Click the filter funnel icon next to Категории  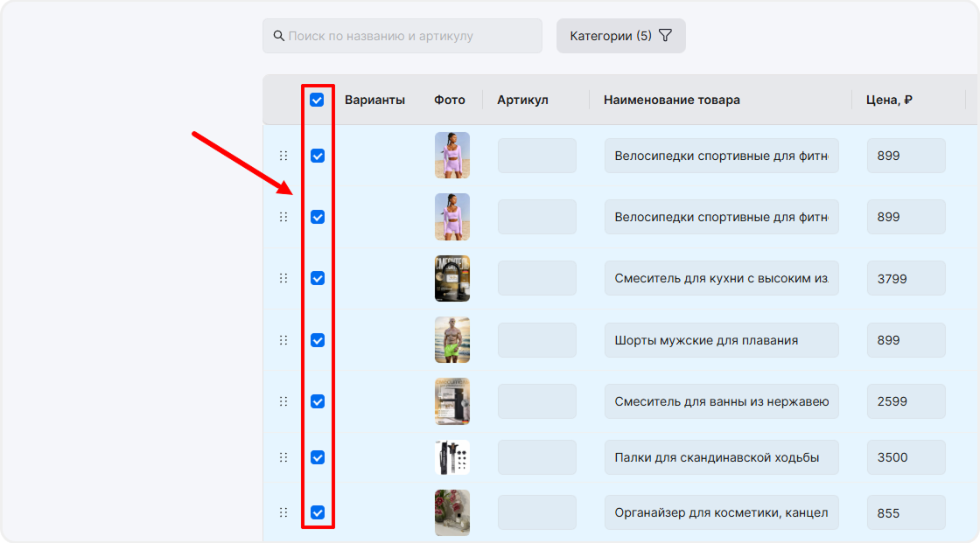[x=665, y=36]
